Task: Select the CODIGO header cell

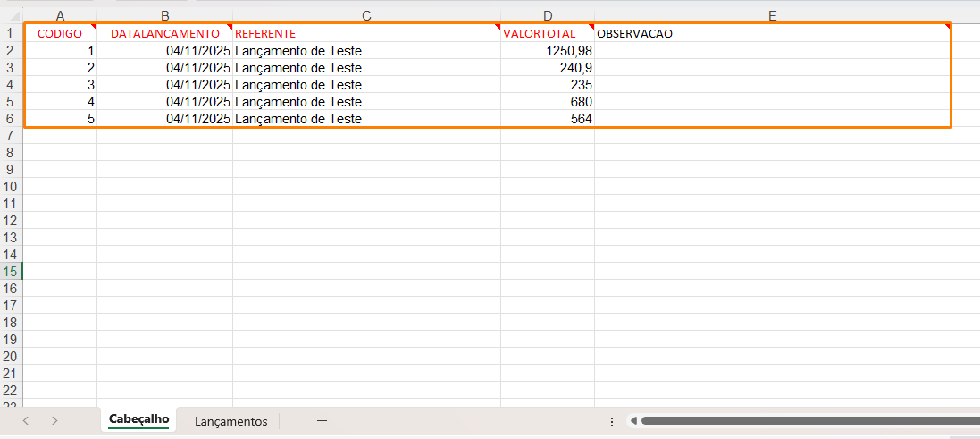Action: [60, 33]
